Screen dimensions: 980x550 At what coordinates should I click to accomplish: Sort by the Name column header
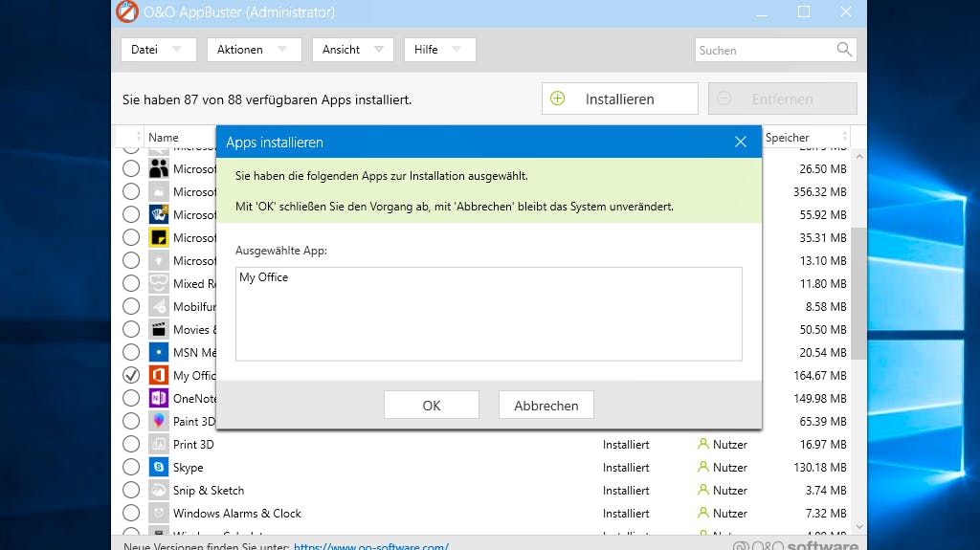pos(163,138)
